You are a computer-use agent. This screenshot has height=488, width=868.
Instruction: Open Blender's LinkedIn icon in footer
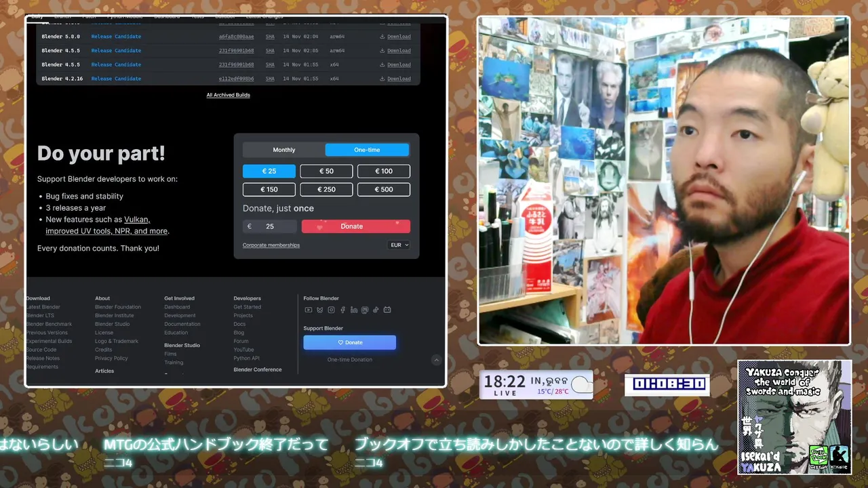pyautogui.click(x=354, y=310)
